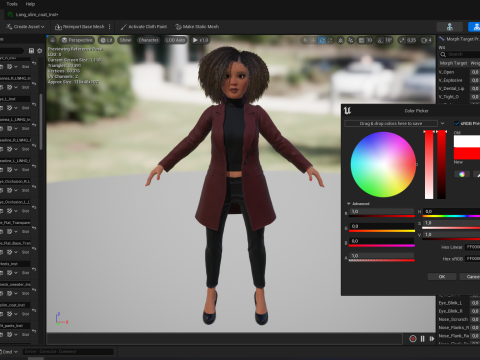Open the LOD Auto dropdown
The width and height of the screenshot is (480, 360).
point(175,40)
